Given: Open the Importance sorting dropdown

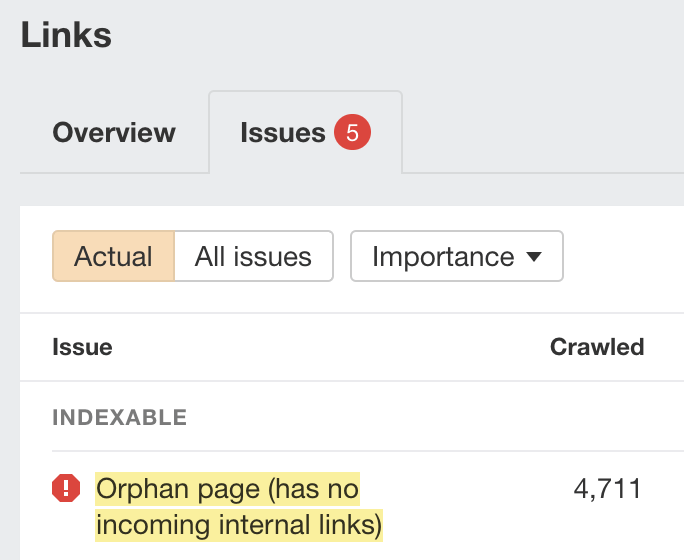Looking at the screenshot, I should tap(456, 257).
